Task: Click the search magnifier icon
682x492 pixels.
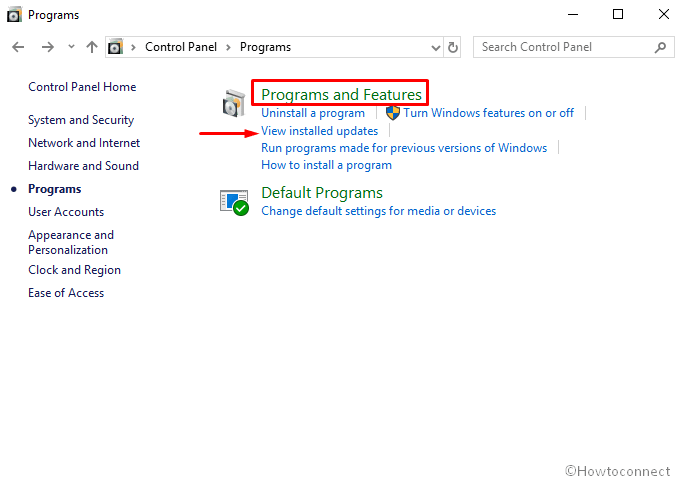Action: point(660,47)
